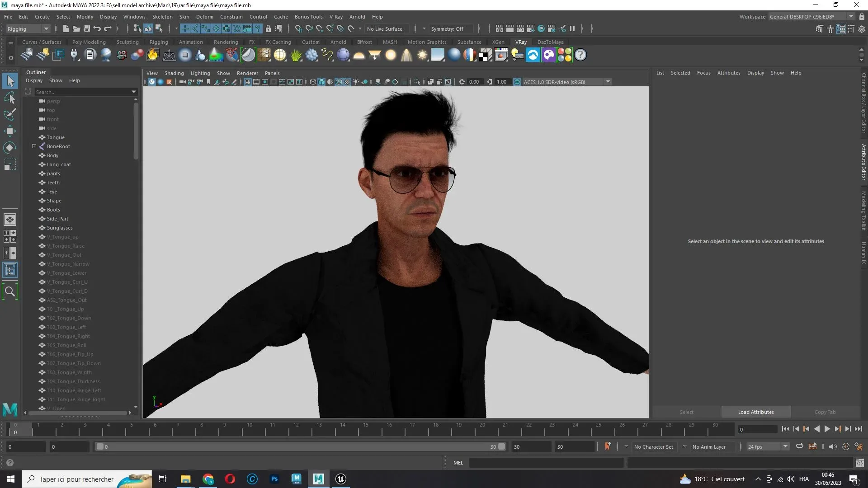Expand the BoneRoot node in Outliner
This screenshot has height=488, width=868.
(33, 146)
